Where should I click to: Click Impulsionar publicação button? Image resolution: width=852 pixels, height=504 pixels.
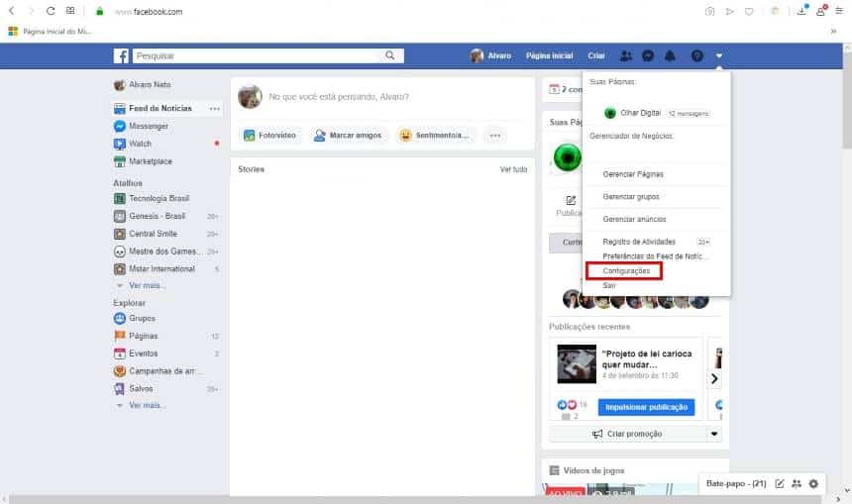[646, 407]
